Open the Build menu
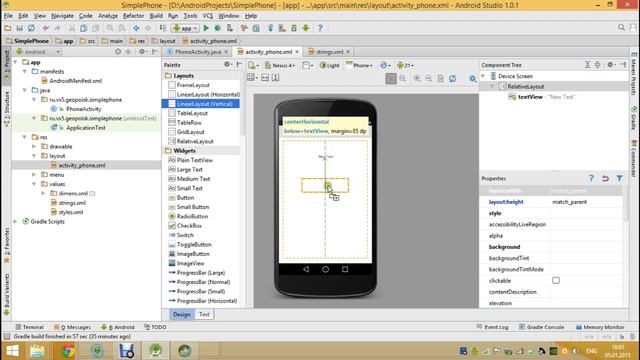640x360 pixels. click(x=156, y=16)
